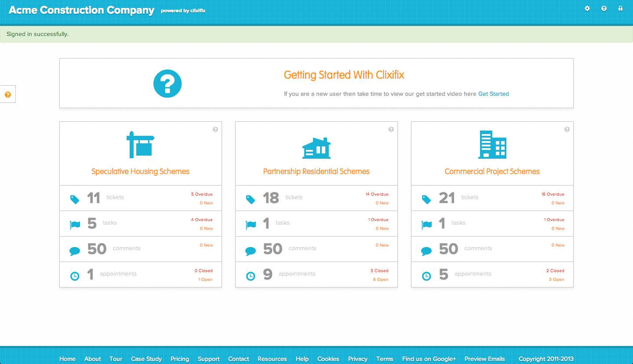Open the Partnership Residential Schemes title link
633x364 pixels.
click(316, 171)
